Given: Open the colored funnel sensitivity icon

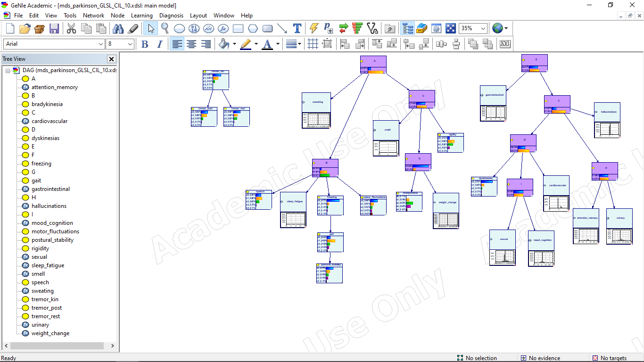Looking at the screenshot, I should click(358, 28).
